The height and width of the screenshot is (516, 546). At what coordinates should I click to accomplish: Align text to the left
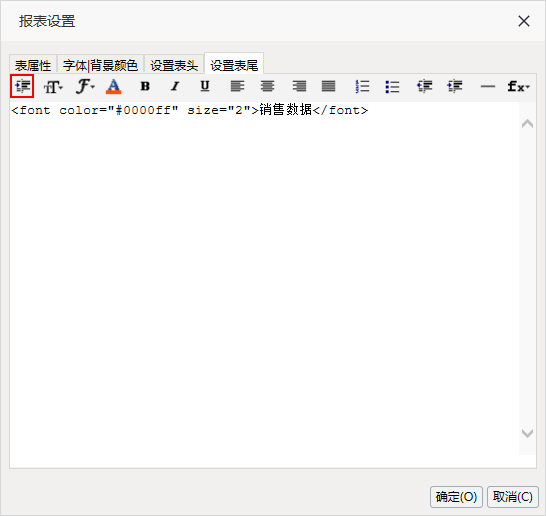tap(237, 86)
